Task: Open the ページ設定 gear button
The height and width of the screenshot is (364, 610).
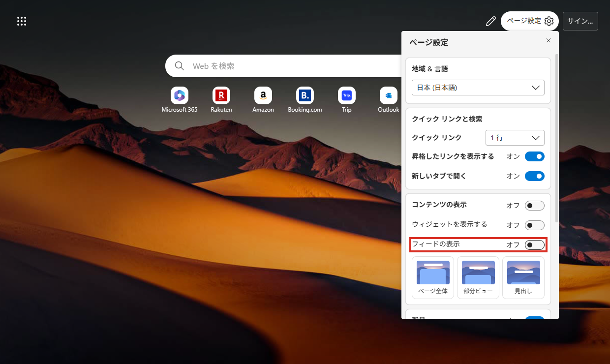Action: [530, 21]
